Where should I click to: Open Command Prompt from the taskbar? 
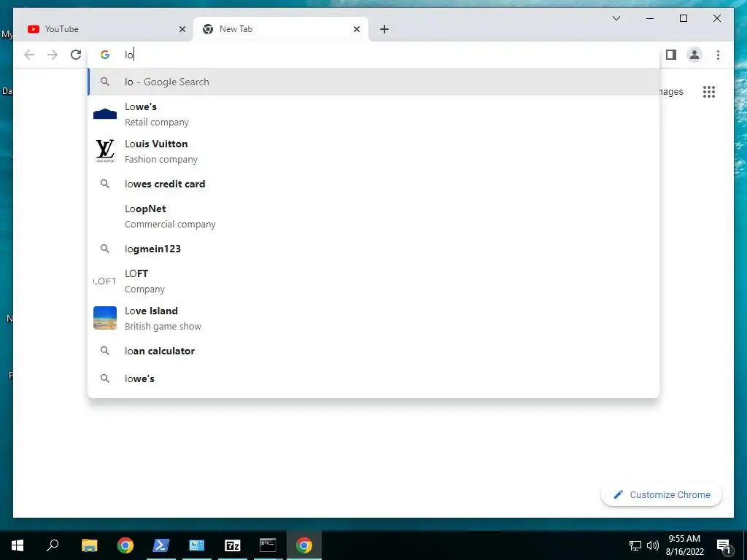[268, 545]
